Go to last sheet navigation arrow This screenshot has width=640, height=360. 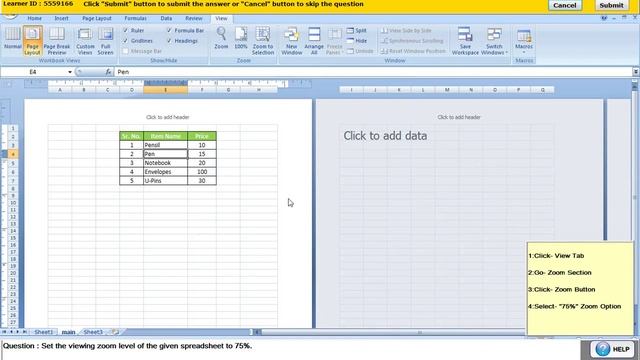point(24,332)
